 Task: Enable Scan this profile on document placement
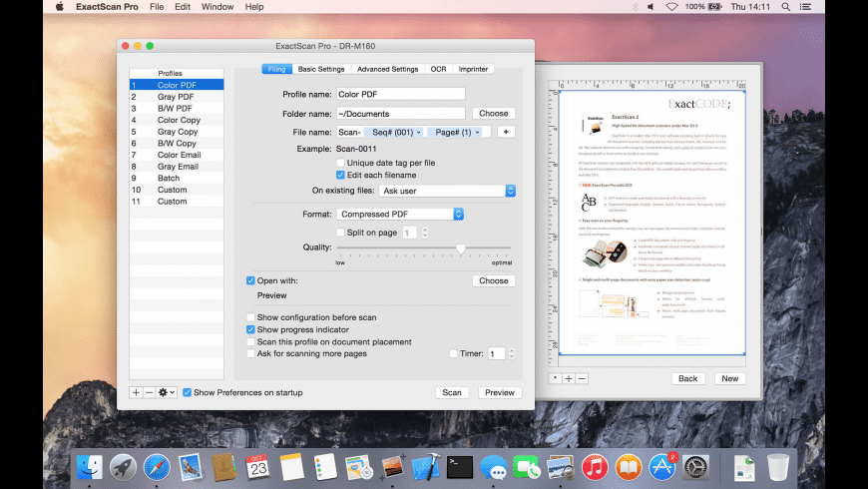coord(250,341)
